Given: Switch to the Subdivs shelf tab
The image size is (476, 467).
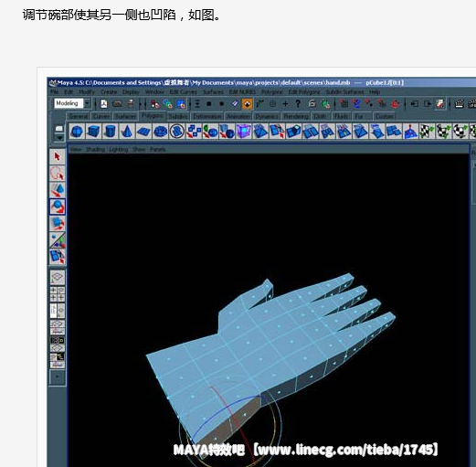Looking at the screenshot, I should coord(178,116).
